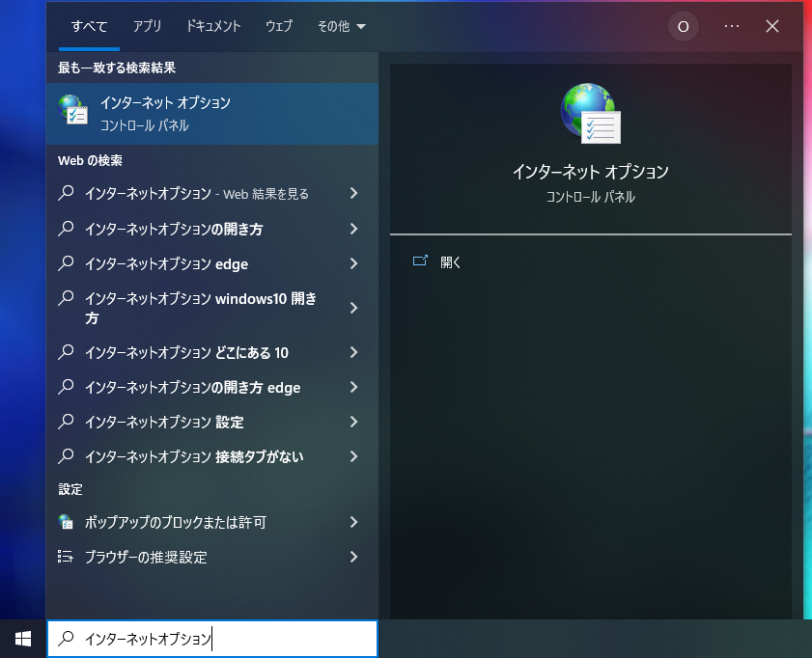This screenshot has height=658, width=812.
Task: Expand chevron for ポップアップのブロックまたは許可
Action: (x=353, y=522)
